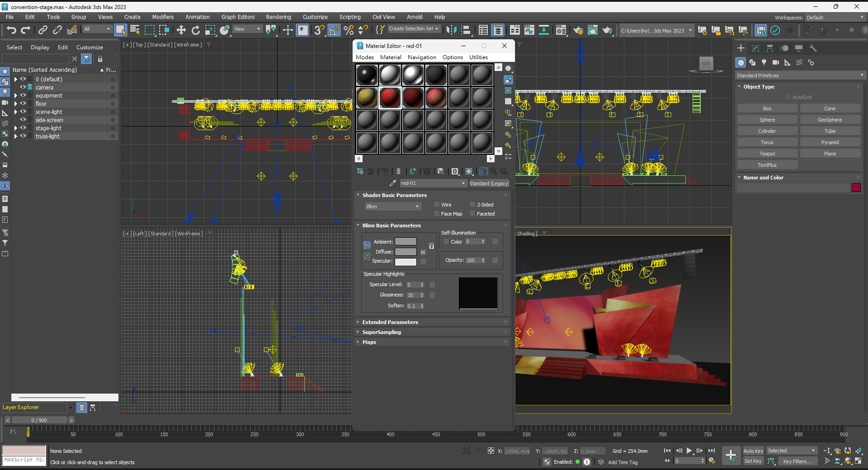Click the Mirror tool icon
This screenshot has width=868, height=470.
tap(451, 30)
